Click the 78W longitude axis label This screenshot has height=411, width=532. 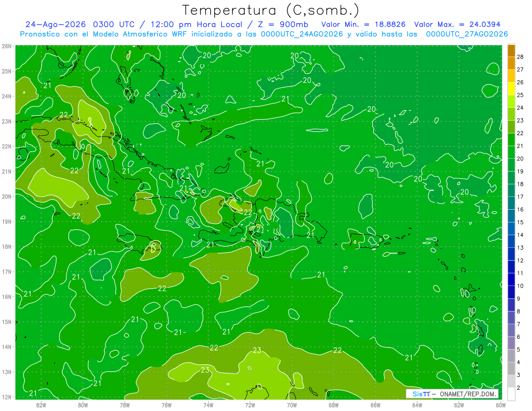(125, 405)
